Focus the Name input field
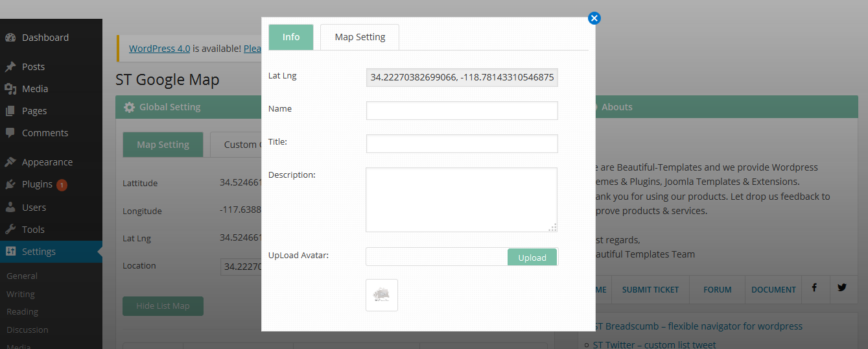 [462, 110]
